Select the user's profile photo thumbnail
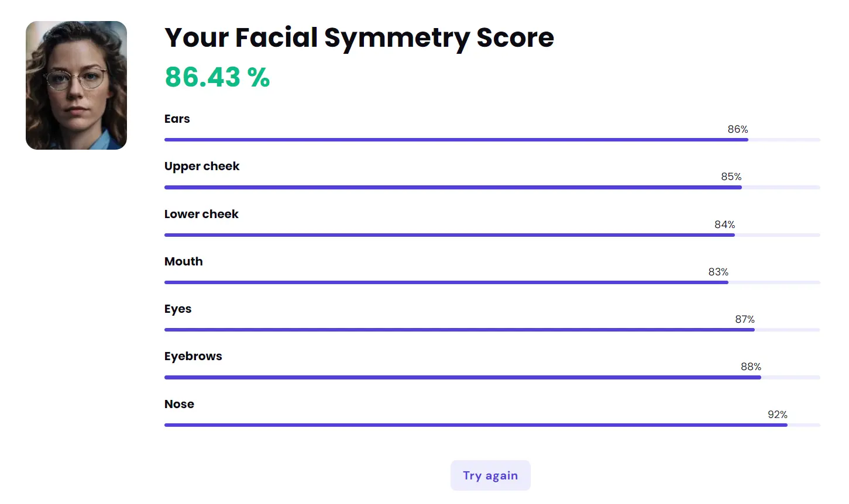 click(76, 85)
